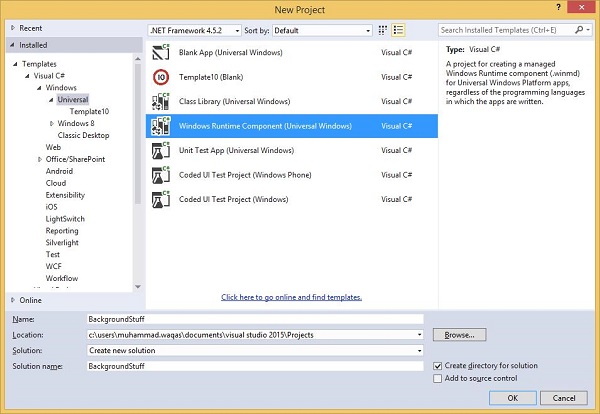Select Classic Desktop in the tree
This screenshot has height=414, width=600.
(x=83, y=135)
